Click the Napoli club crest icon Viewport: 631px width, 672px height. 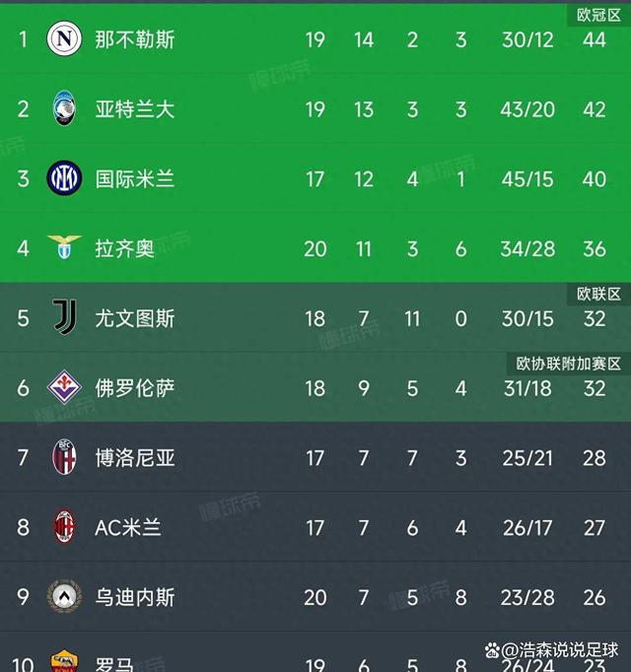pos(64,39)
